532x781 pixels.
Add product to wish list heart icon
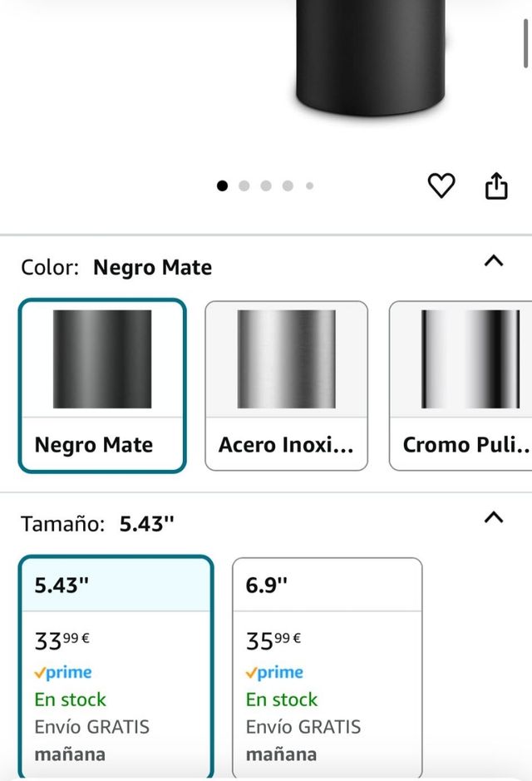(441, 185)
